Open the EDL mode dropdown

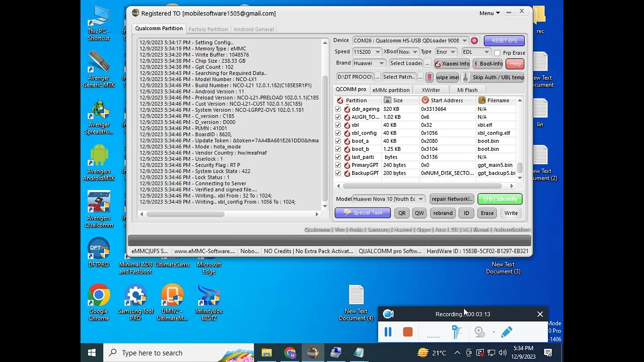[x=476, y=52]
